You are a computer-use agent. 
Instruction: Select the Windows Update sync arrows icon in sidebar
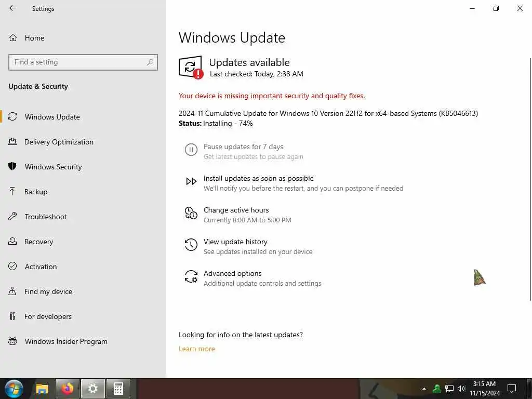pyautogui.click(x=12, y=117)
